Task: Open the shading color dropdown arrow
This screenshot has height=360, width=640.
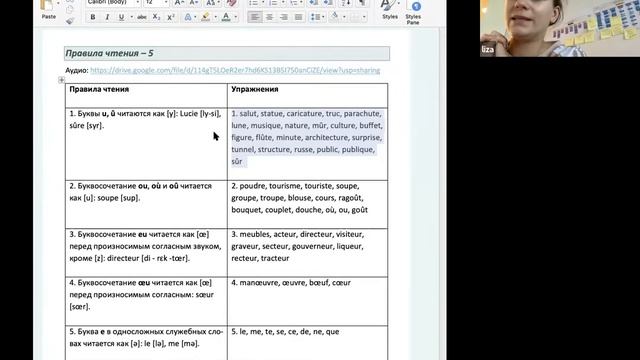Action: tap(344, 17)
